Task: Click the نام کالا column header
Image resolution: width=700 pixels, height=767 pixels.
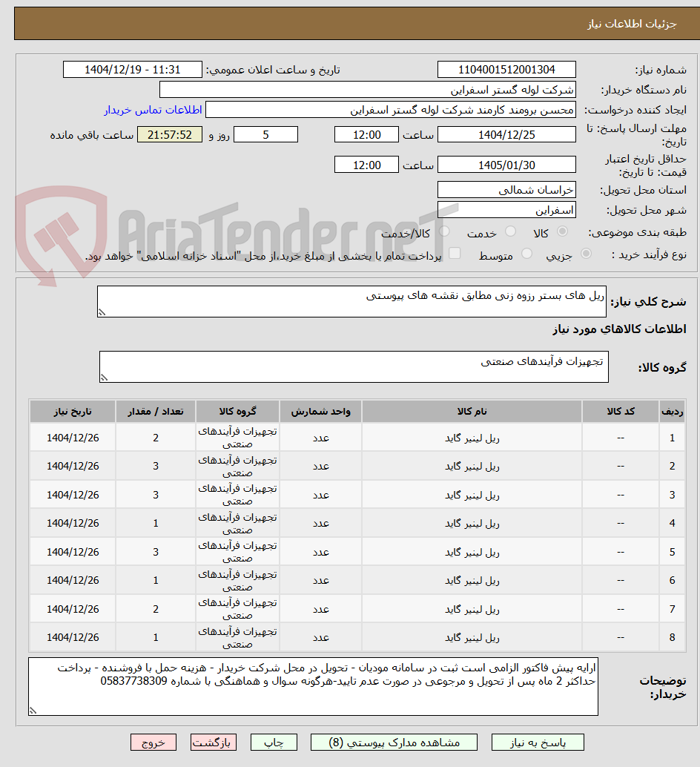Action: [x=472, y=412]
